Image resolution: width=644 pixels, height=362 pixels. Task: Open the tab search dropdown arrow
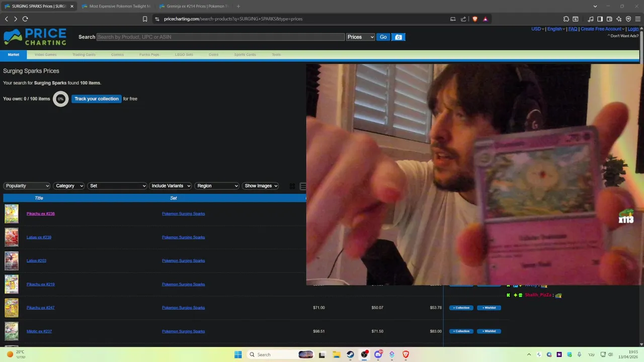pyautogui.click(x=595, y=6)
